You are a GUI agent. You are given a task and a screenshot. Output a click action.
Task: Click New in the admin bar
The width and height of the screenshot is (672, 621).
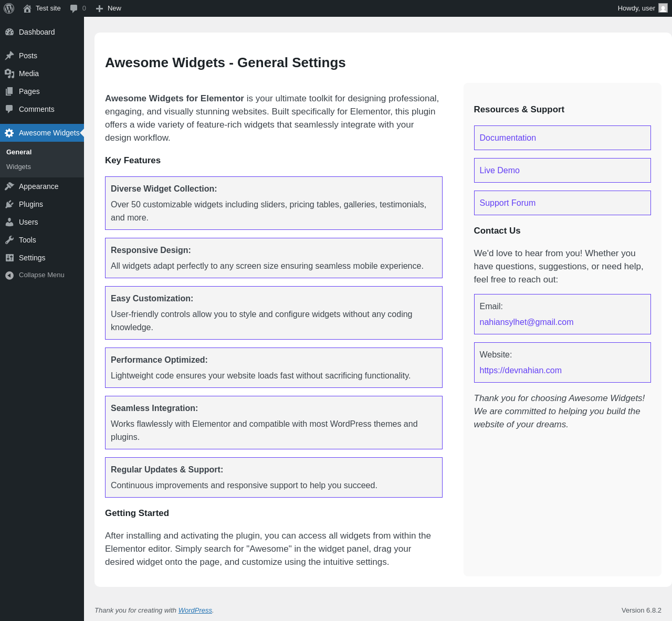pyautogui.click(x=114, y=8)
